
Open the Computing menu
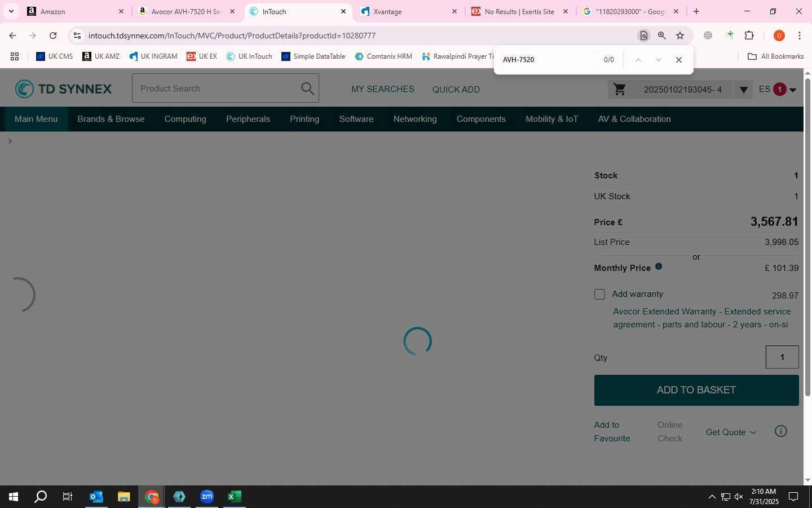coord(186,119)
